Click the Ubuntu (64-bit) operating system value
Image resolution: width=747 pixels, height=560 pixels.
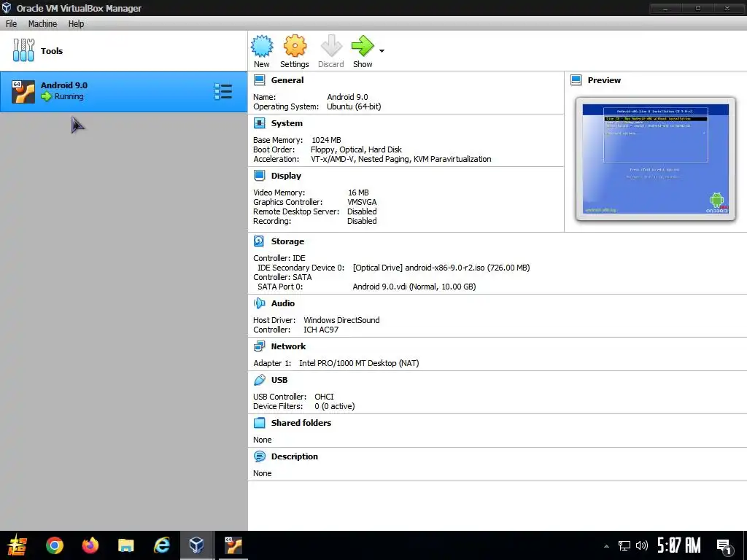(354, 106)
